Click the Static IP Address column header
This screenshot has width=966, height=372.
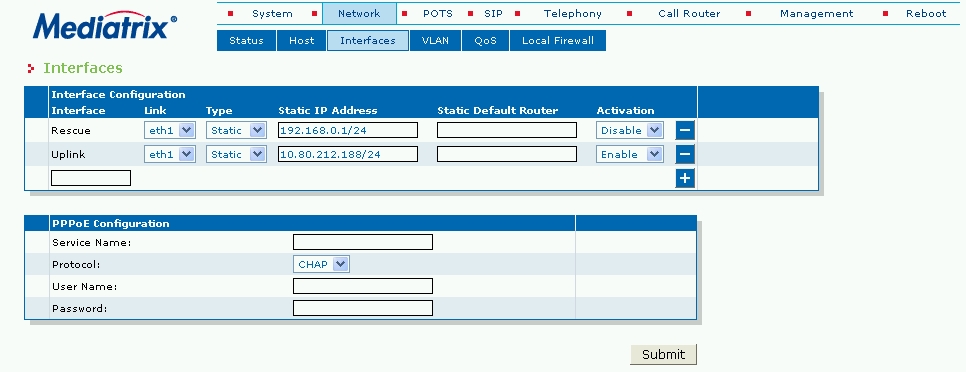point(328,111)
